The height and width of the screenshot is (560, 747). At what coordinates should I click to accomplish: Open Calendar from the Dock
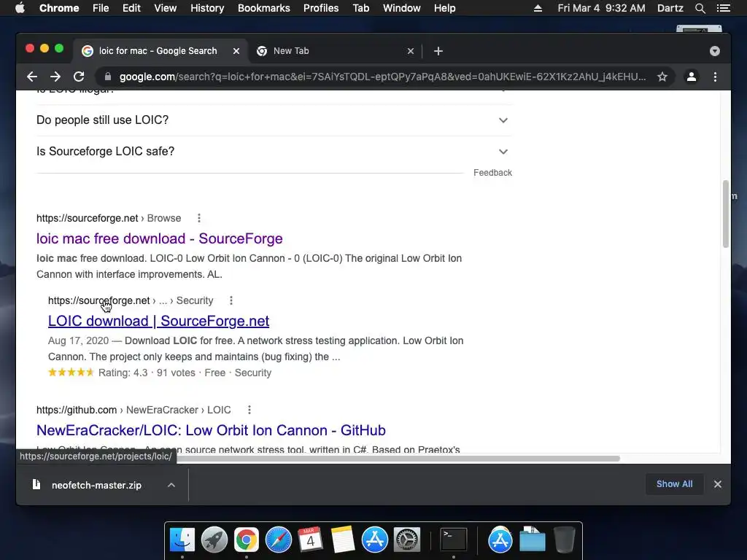[x=310, y=540]
